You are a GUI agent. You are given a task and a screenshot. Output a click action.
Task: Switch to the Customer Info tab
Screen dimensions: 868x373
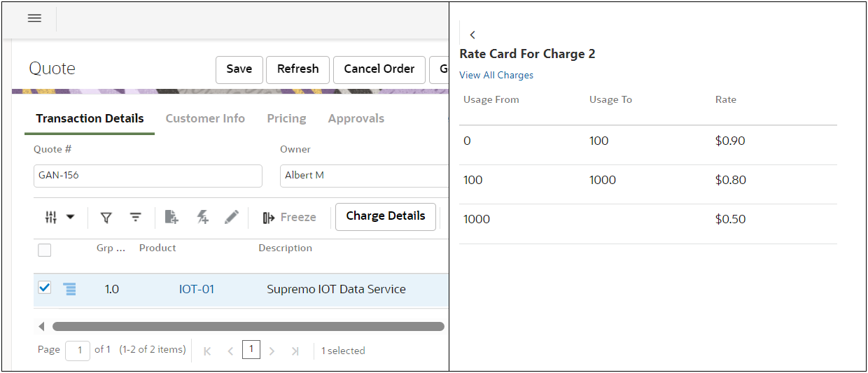pos(205,118)
